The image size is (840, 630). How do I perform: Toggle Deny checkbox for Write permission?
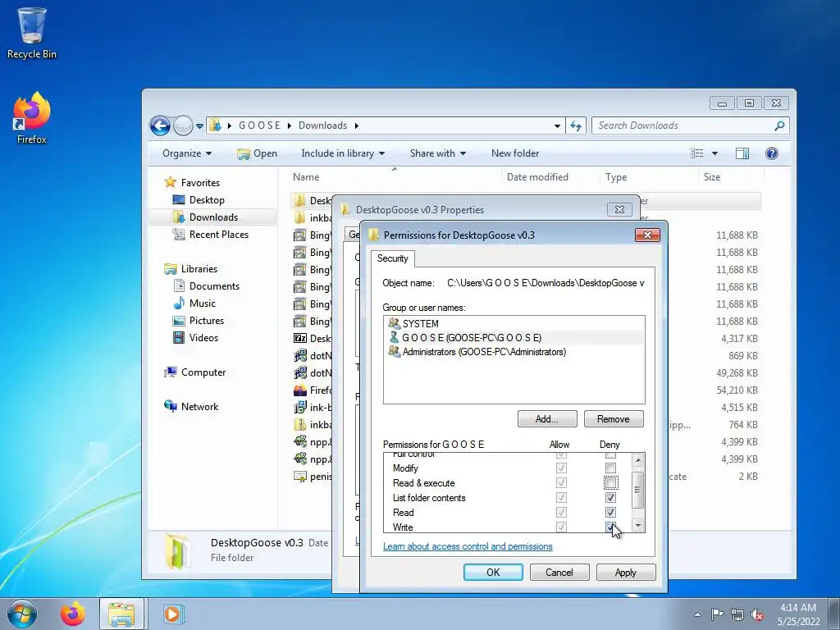[610, 527]
